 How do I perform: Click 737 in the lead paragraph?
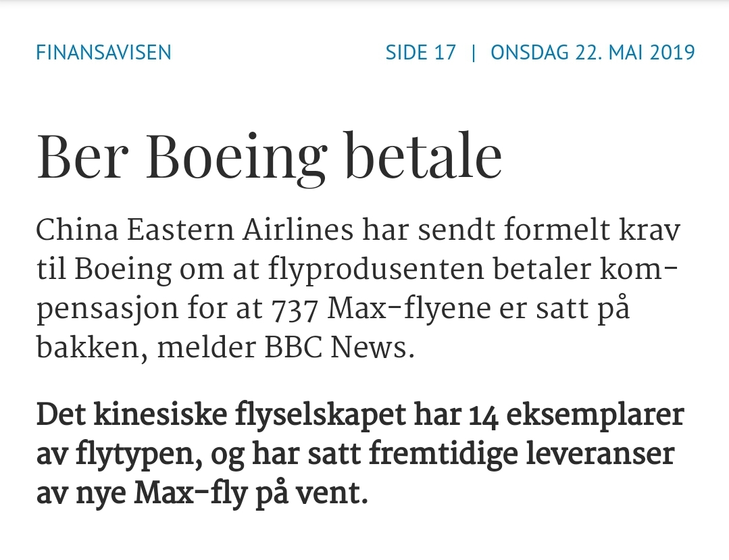point(295,310)
